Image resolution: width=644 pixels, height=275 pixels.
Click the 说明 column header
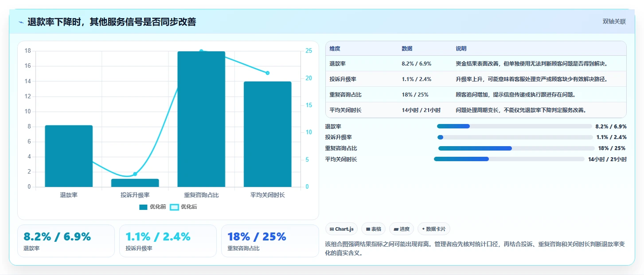click(x=461, y=49)
